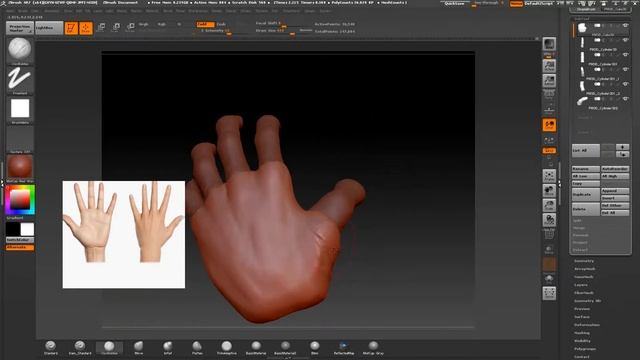
Task: Expand the Layers sub-palette
Action: tap(581, 285)
